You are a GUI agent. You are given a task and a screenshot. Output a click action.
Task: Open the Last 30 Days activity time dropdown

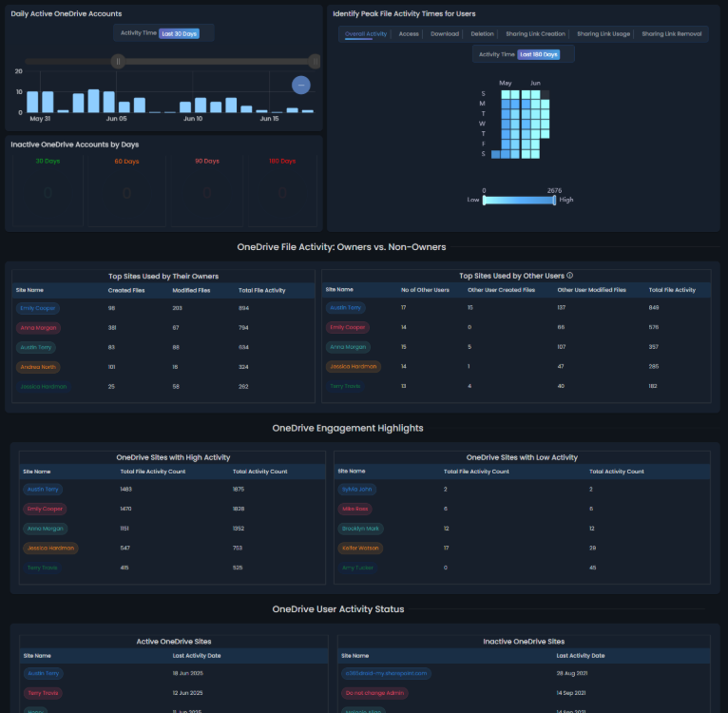179,33
